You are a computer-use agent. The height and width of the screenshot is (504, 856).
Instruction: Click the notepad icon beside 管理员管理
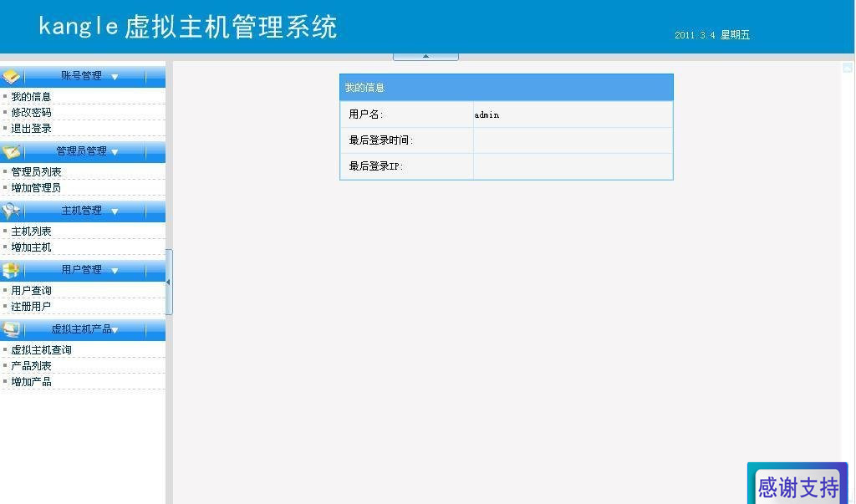click(x=11, y=151)
